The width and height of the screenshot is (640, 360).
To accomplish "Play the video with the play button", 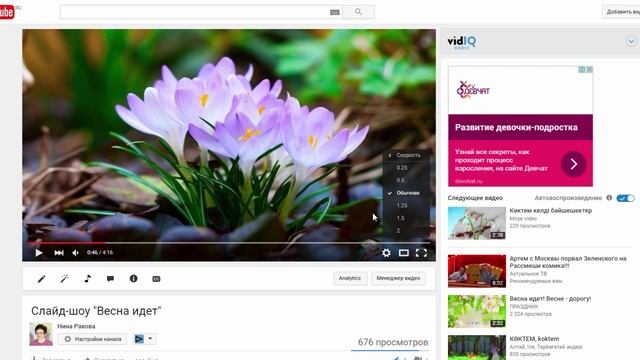I will [39, 253].
